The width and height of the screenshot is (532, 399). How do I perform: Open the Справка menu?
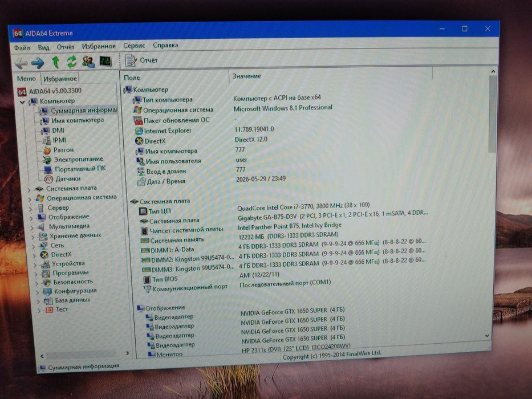pyautogui.click(x=165, y=45)
